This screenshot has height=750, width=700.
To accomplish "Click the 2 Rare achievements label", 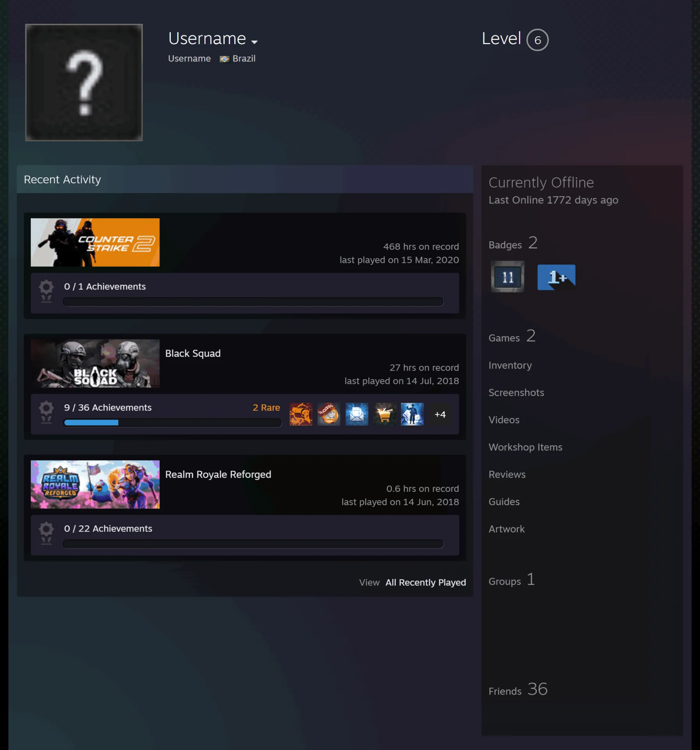I will [267, 407].
